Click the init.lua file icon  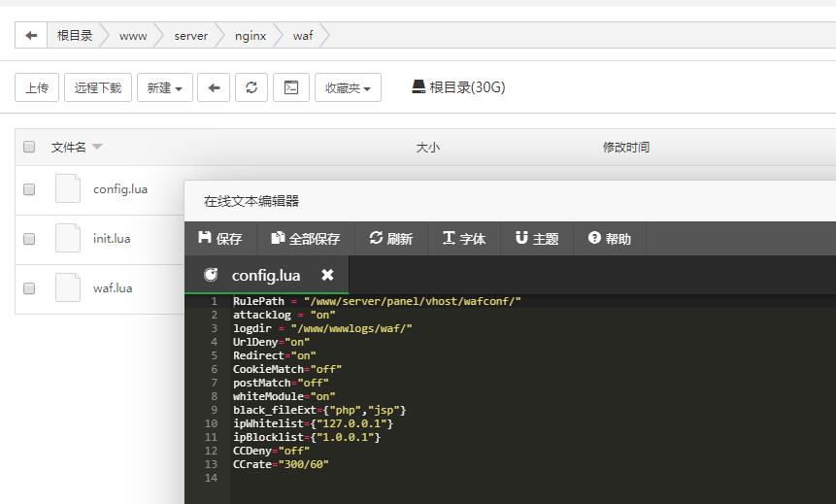click(x=68, y=238)
